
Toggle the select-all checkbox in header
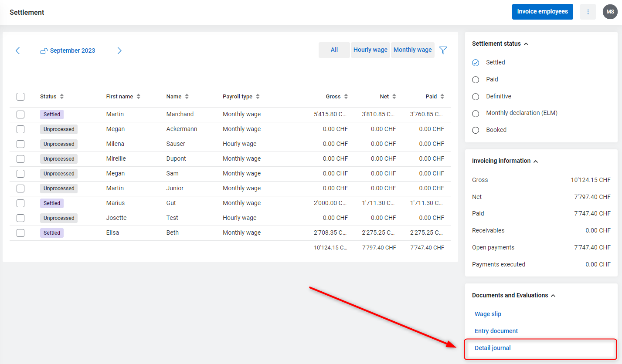point(20,97)
